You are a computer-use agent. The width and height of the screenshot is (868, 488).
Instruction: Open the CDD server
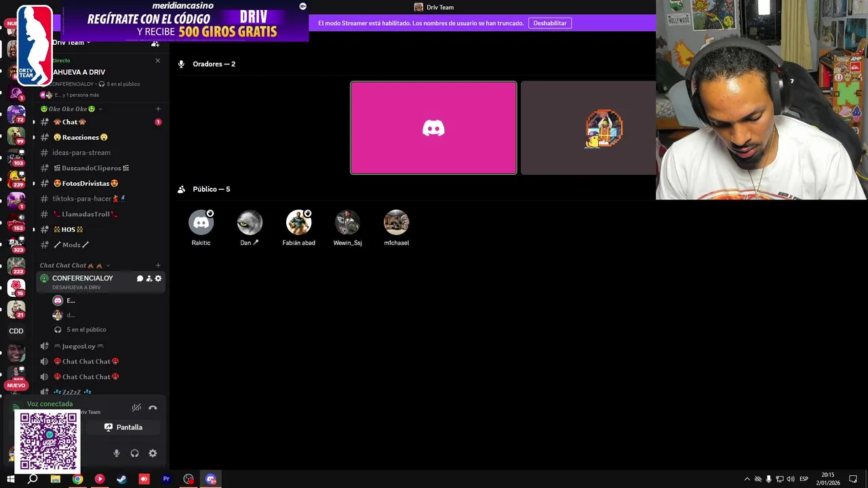[16, 331]
